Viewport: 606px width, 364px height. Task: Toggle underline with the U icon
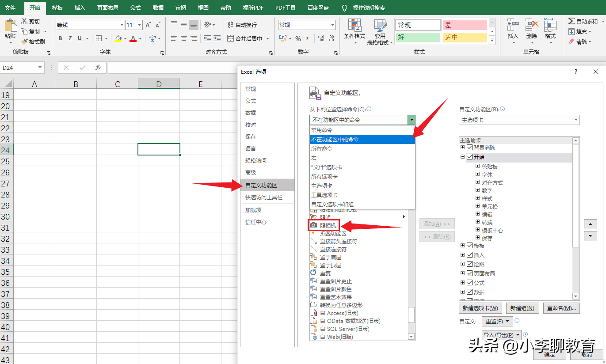pos(80,38)
